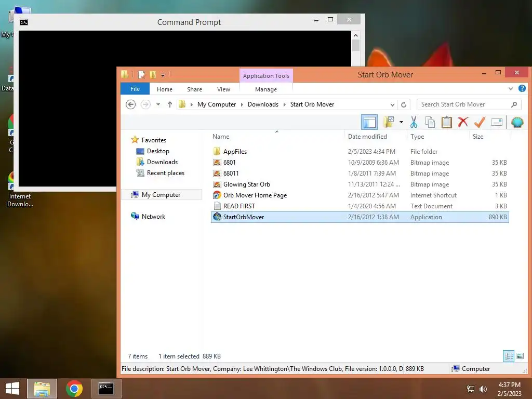Click the Copy pages icon in toolbar
532x399 pixels.
coord(430,122)
